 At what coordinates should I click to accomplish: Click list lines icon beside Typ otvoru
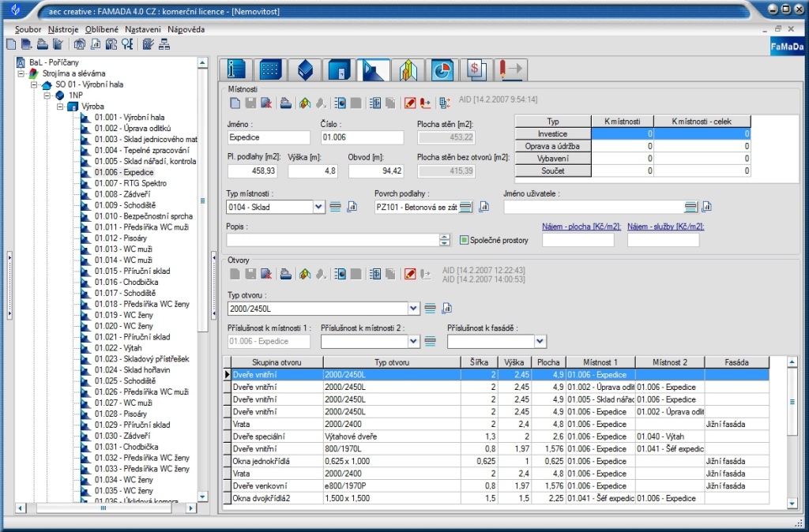(430, 309)
